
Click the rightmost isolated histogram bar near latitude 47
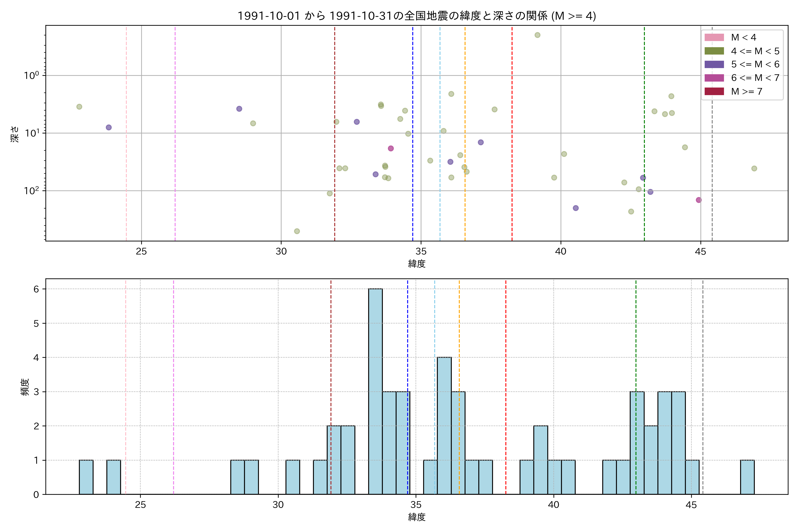747,477
